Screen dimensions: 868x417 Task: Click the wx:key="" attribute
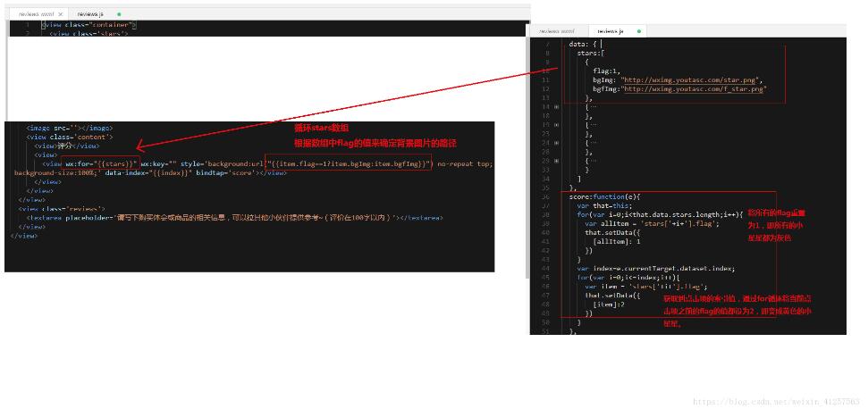158,164
